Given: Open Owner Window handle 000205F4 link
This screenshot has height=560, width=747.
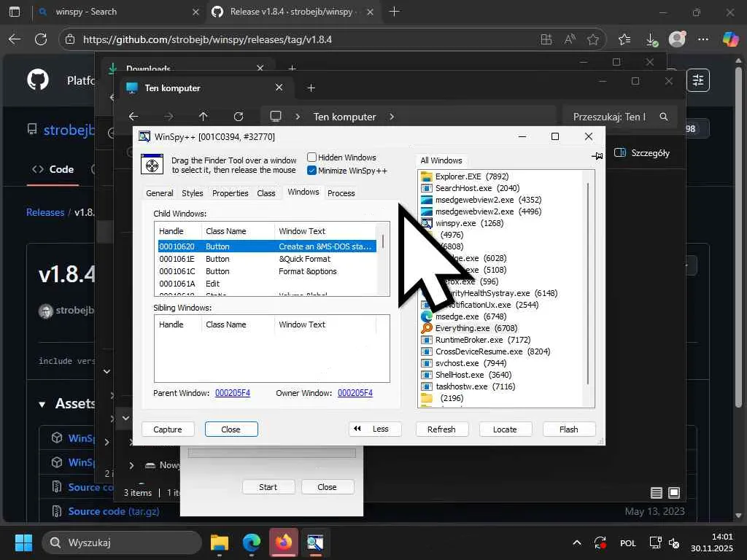Looking at the screenshot, I should click(x=355, y=393).
